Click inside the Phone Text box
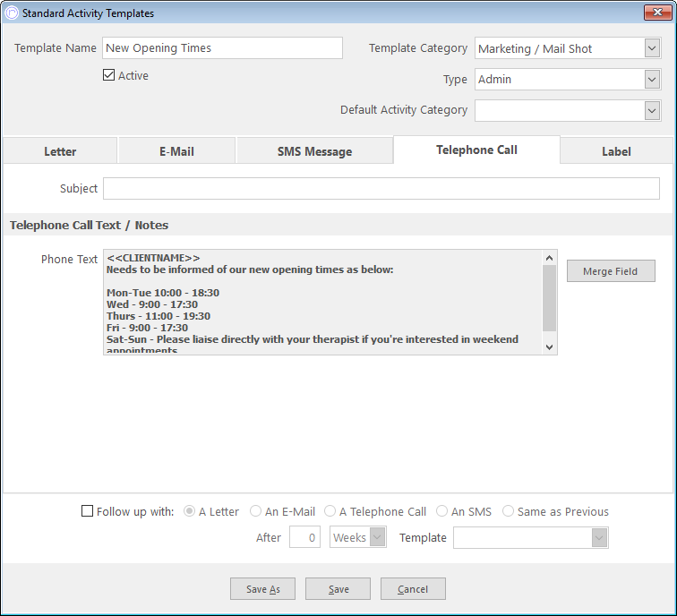 point(323,302)
